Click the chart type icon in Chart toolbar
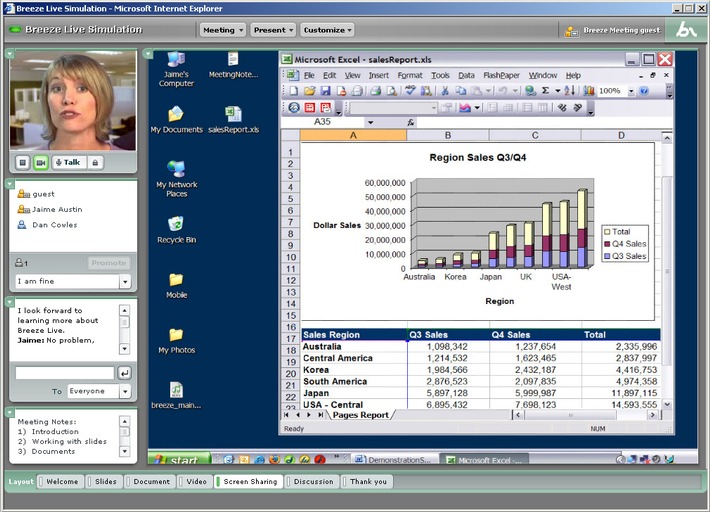Image resolution: width=710 pixels, height=512 pixels. [465, 108]
